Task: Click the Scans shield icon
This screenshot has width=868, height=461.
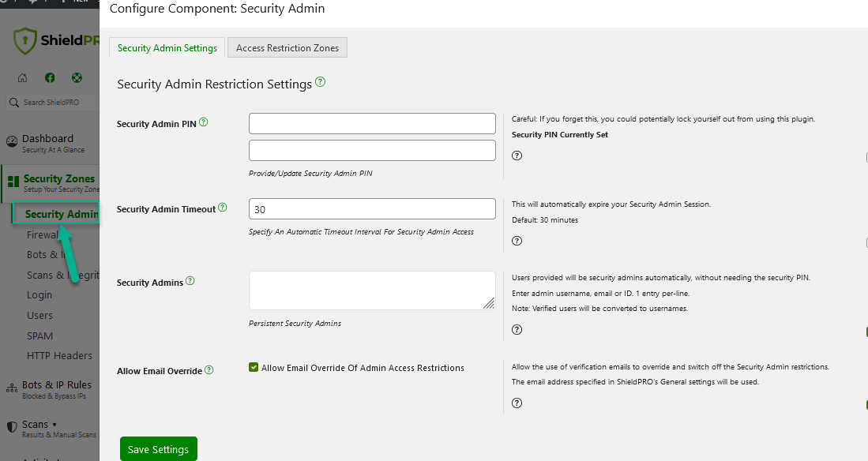Action: 12,427
